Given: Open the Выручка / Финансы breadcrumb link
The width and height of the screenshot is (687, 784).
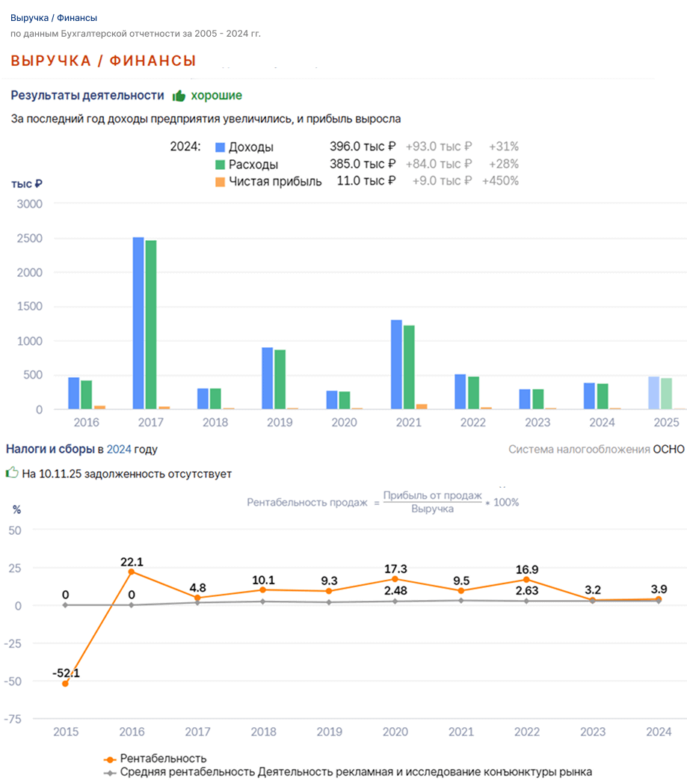Looking at the screenshot, I should (x=54, y=18).
